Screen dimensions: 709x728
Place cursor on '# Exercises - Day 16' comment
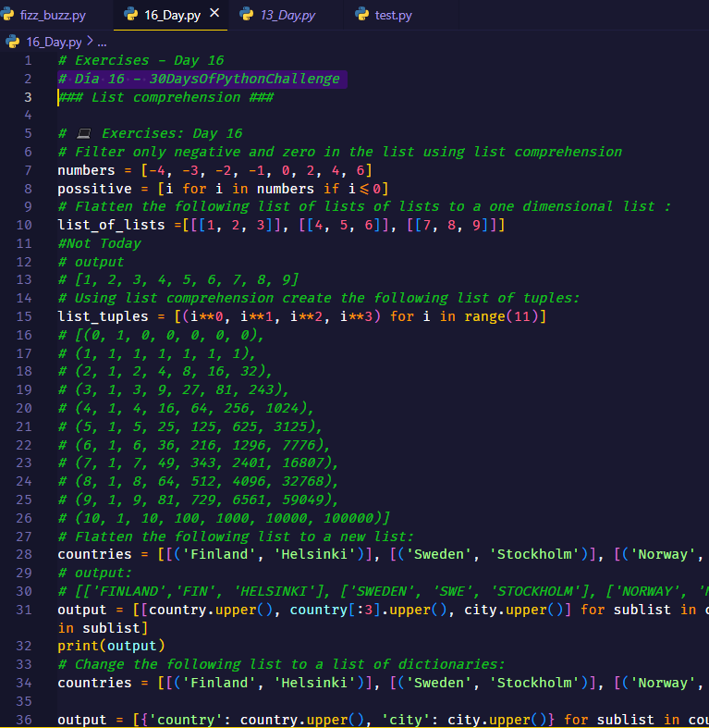(x=141, y=60)
